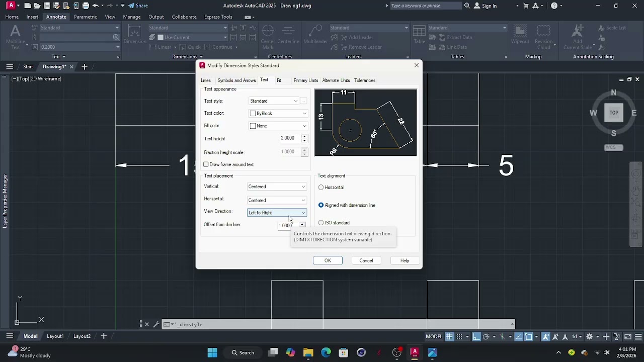
Task: Switch to the Alternate Units tab
Action: click(x=336, y=80)
